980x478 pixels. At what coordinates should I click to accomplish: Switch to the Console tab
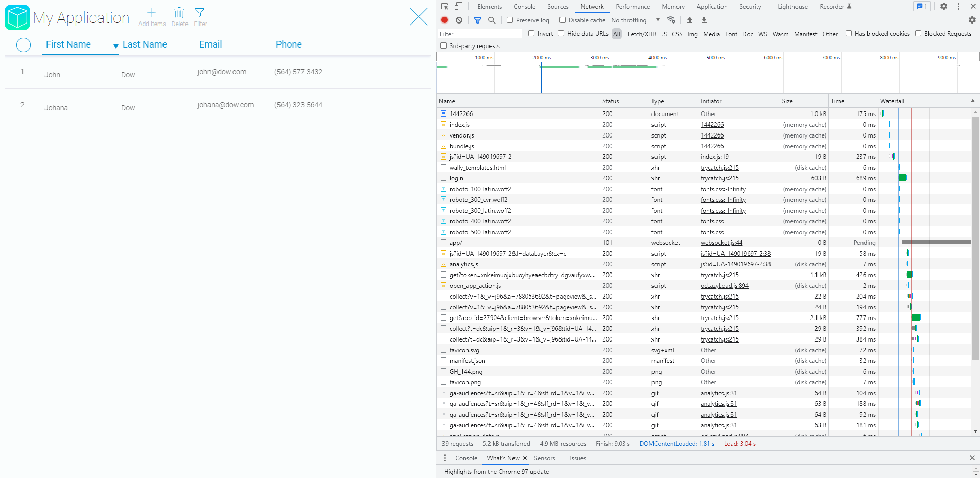click(524, 7)
